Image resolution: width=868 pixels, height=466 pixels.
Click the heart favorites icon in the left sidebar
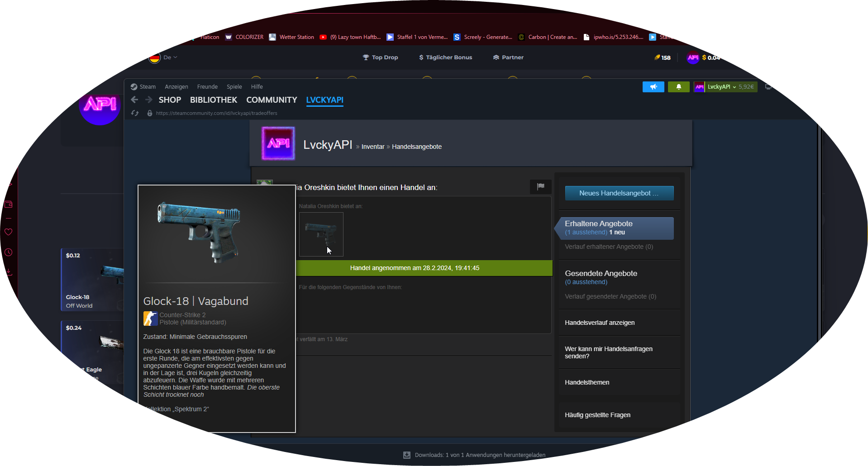point(8,232)
